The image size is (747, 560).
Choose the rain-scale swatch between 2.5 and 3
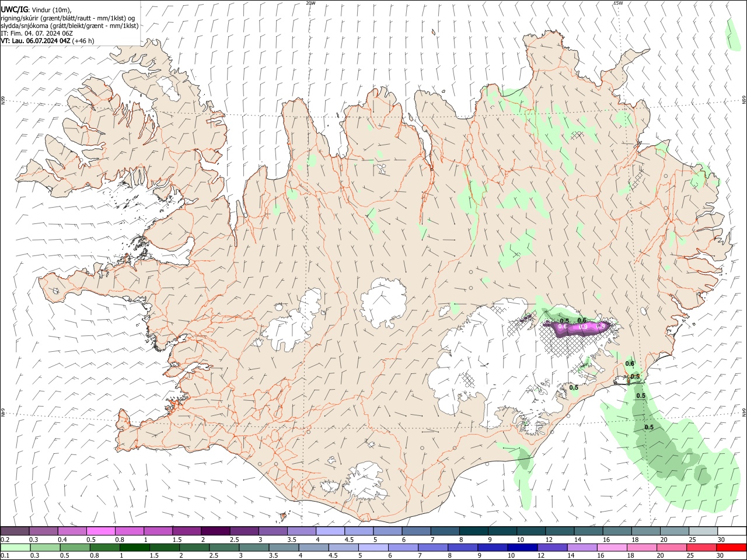coord(224,547)
